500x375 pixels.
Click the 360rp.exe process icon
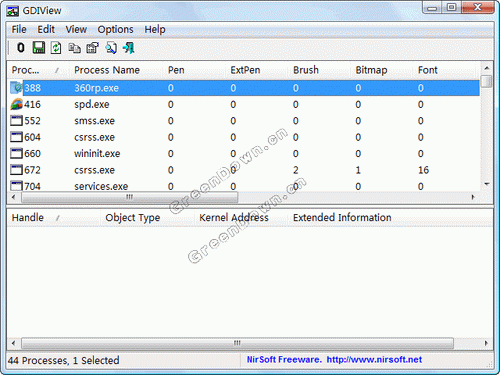point(16,88)
